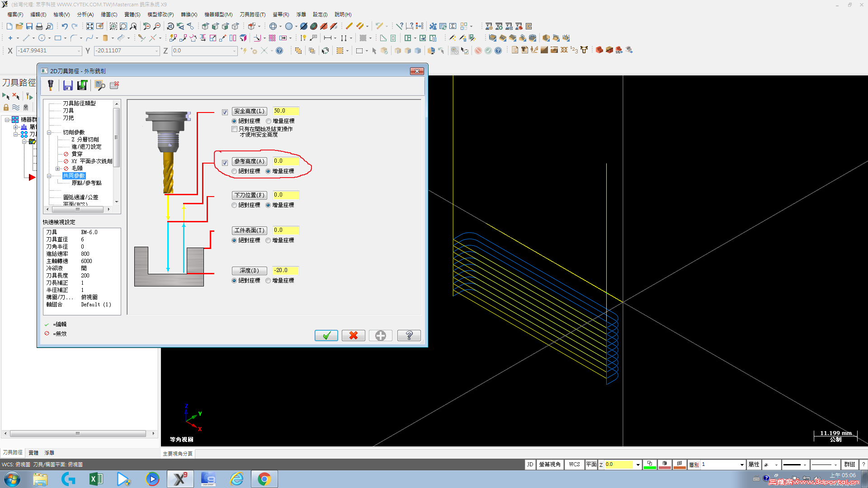This screenshot has height=488, width=868.
Task: Click the blue floppy-disk save parameters icon
Action: click(x=68, y=85)
